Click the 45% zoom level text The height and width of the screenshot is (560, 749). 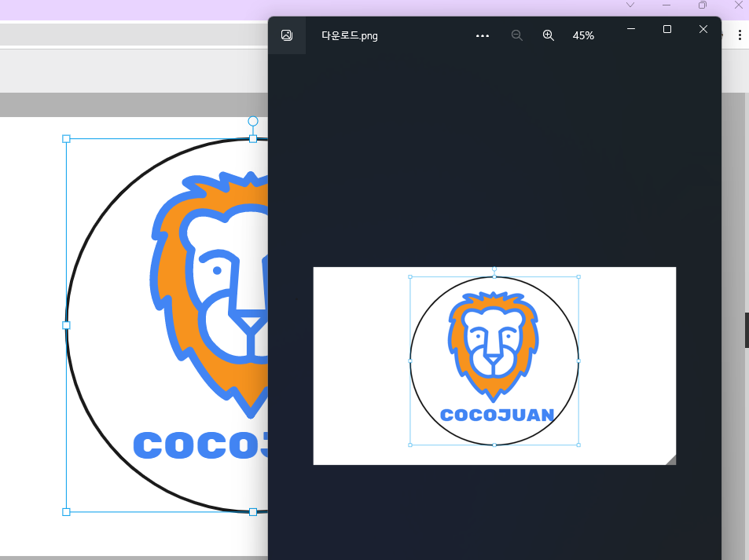click(583, 36)
